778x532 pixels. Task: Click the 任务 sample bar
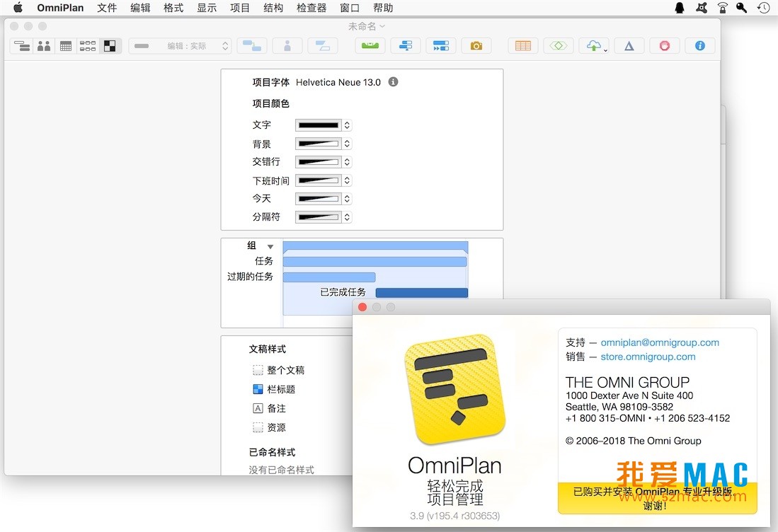coord(374,262)
